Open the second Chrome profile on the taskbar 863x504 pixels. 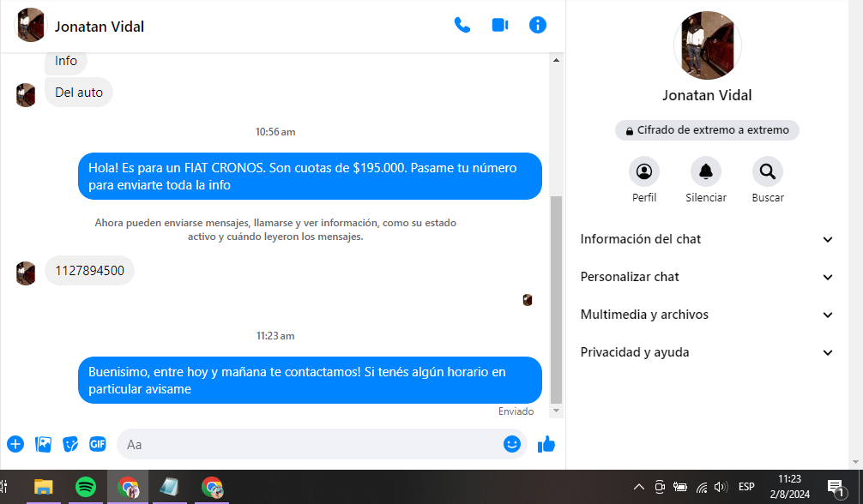click(x=212, y=487)
